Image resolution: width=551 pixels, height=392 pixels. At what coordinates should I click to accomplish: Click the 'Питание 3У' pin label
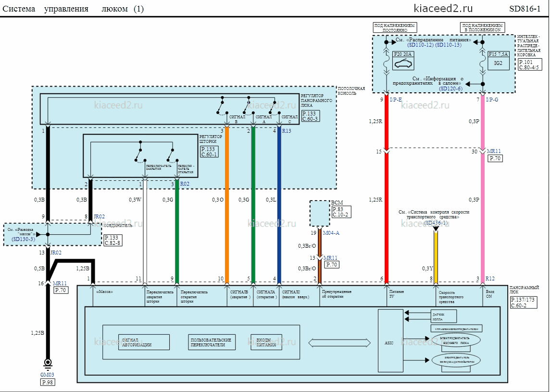pyautogui.click(x=397, y=294)
